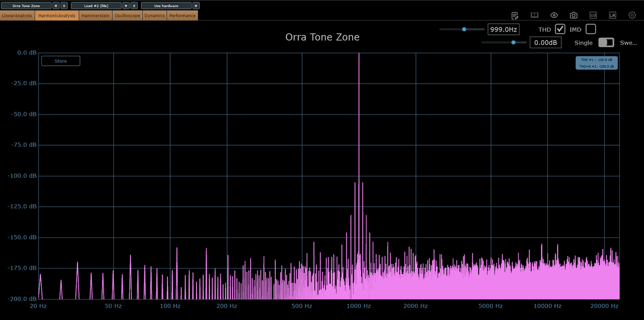Toggle the eye visibility icon

554,16
